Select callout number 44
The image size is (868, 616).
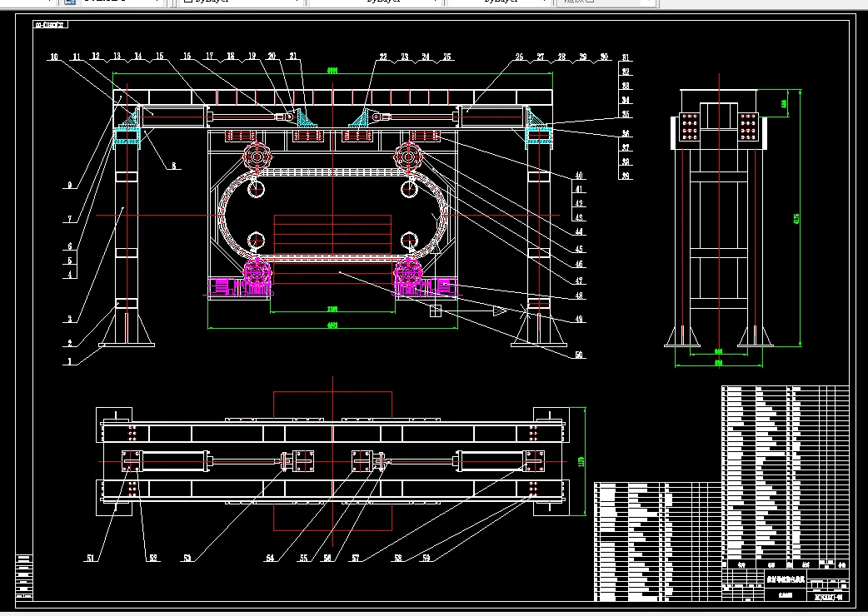coord(578,231)
